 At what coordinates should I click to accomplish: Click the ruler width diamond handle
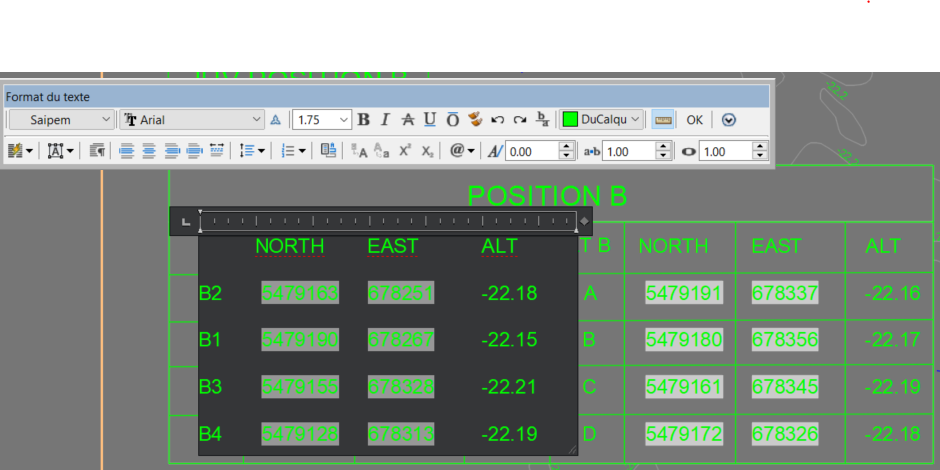(585, 221)
